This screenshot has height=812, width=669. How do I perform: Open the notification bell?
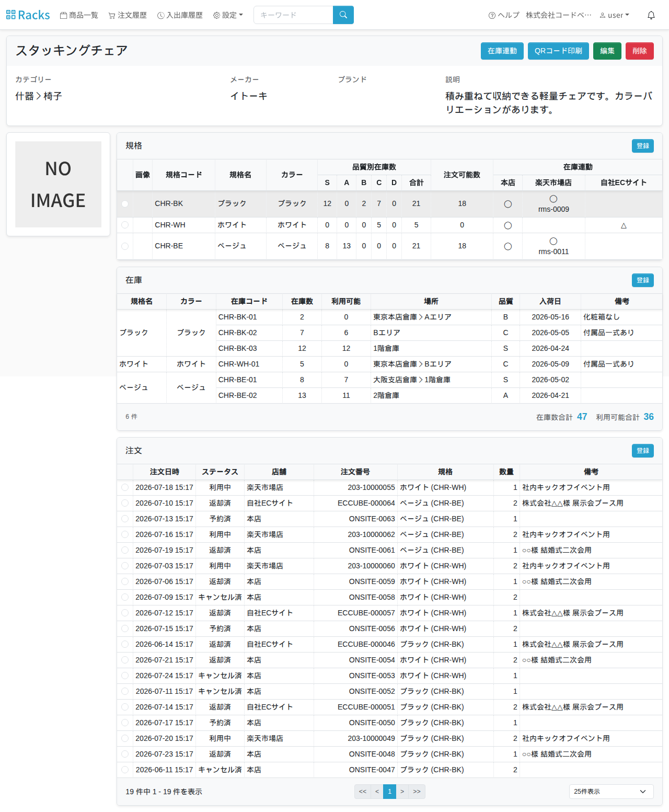[651, 15]
